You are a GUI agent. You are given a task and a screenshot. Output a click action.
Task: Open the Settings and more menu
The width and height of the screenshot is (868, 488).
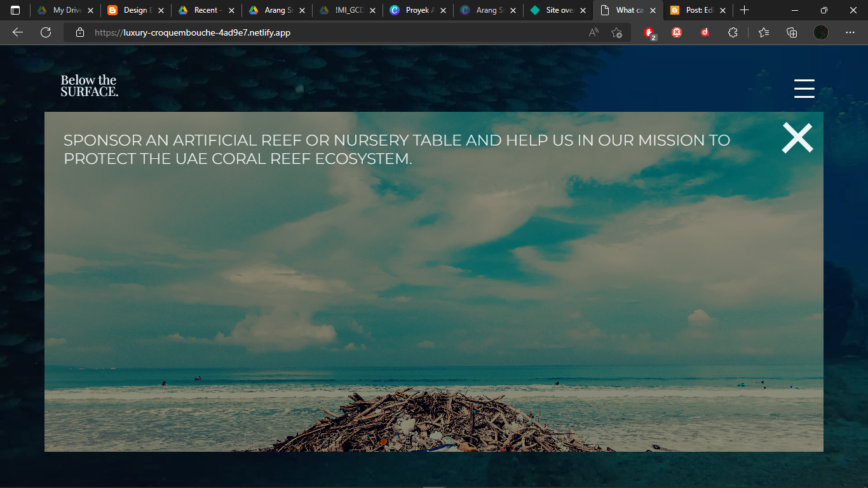(850, 32)
